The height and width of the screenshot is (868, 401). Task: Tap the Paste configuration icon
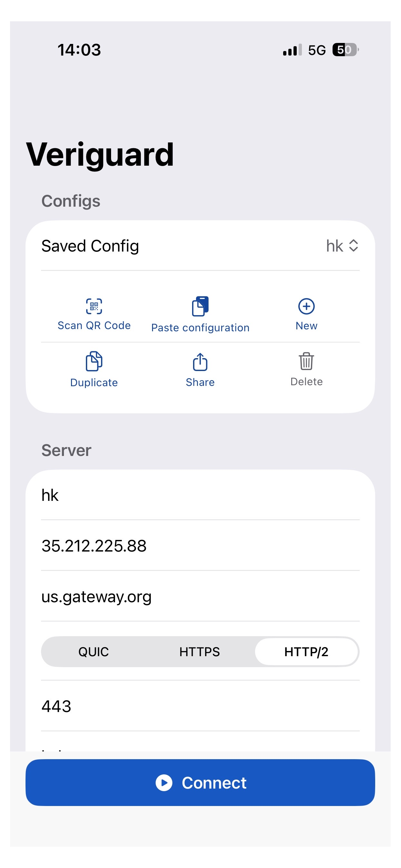pyautogui.click(x=200, y=306)
